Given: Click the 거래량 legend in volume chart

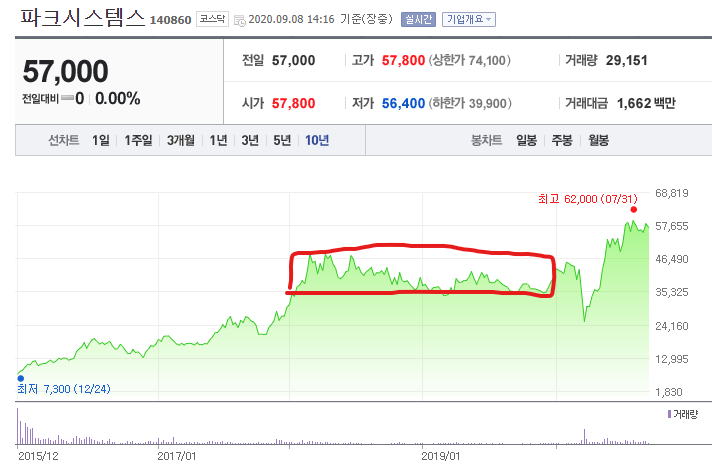Looking at the screenshot, I should point(682,414).
